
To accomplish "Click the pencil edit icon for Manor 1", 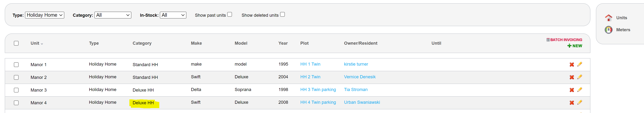I will [x=579, y=64].
